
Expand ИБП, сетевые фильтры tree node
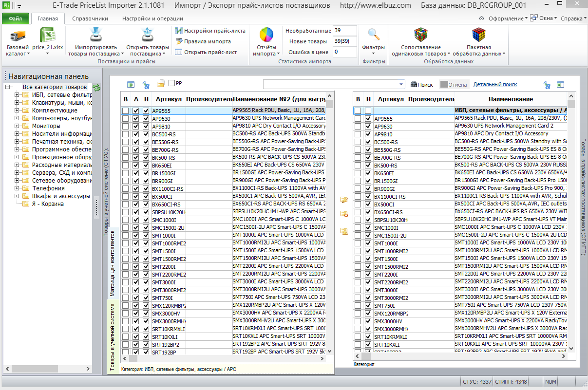tap(17, 95)
